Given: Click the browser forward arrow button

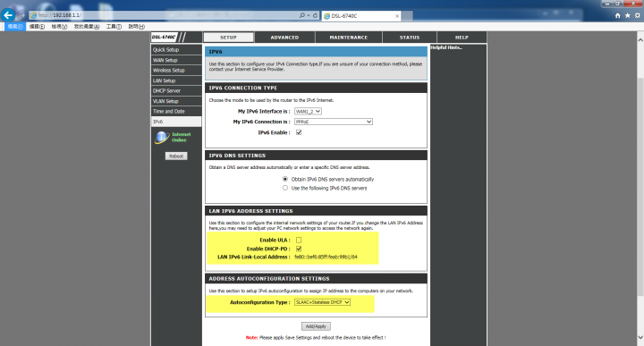Looking at the screenshot, I should (x=21, y=15).
